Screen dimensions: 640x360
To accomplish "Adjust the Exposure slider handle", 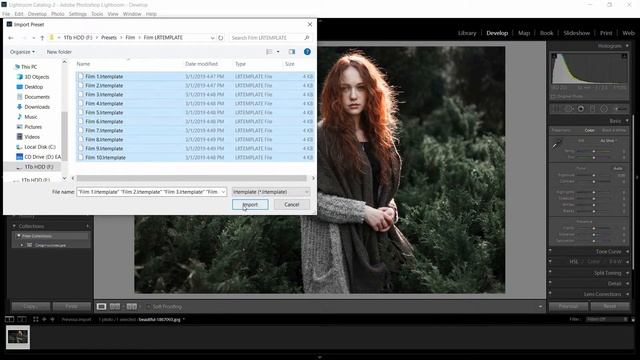I will click(x=594, y=175).
